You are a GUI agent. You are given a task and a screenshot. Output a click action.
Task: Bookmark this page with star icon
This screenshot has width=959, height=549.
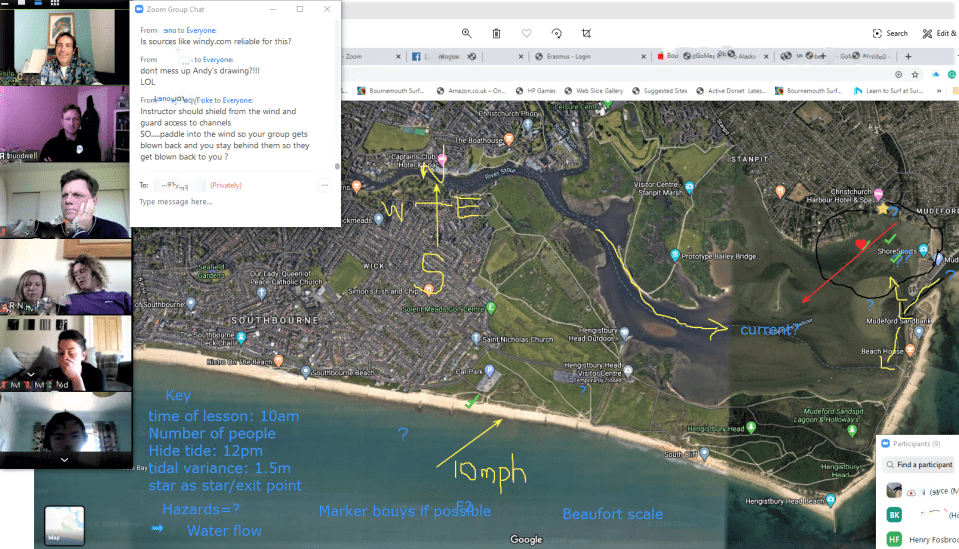coord(916,74)
